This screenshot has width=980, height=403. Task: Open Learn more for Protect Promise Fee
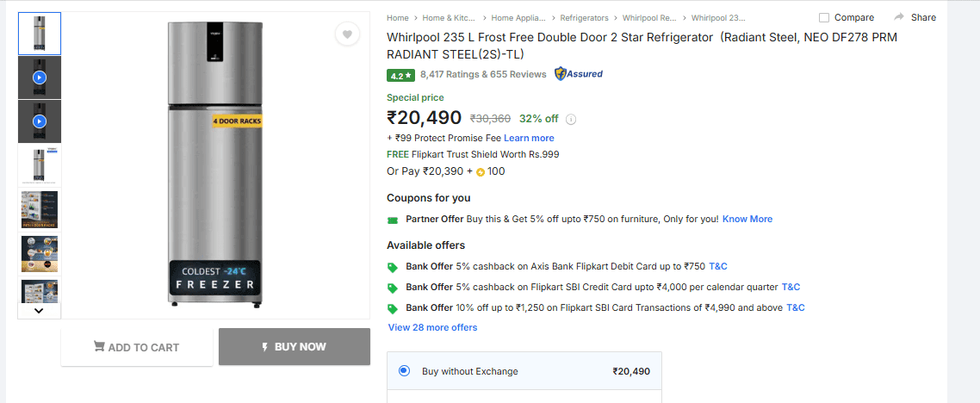[x=529, y=138]
